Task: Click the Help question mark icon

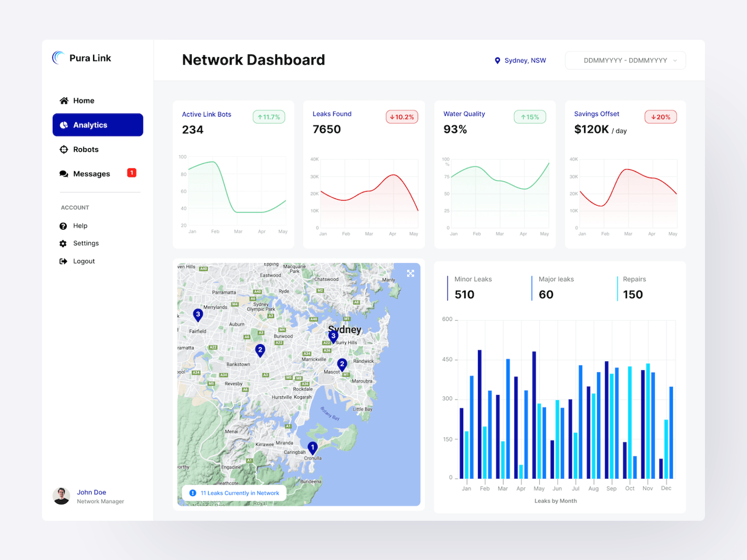Action: click(x=63, y=226)
